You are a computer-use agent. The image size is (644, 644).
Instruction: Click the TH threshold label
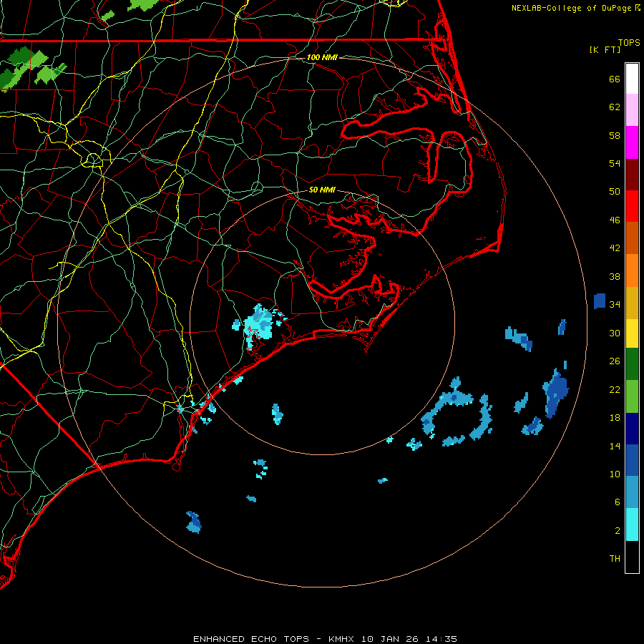[x=615, y=559]
